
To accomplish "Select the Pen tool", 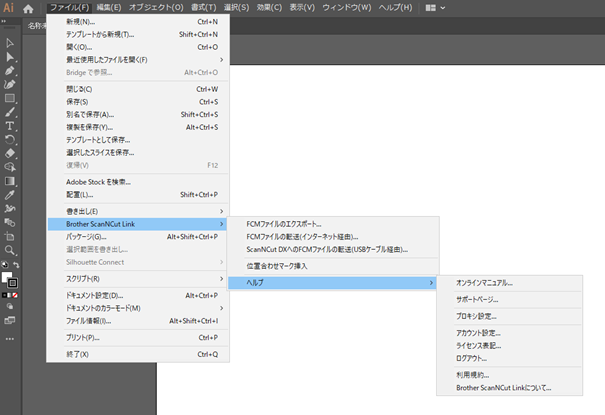I will [10, 71].
